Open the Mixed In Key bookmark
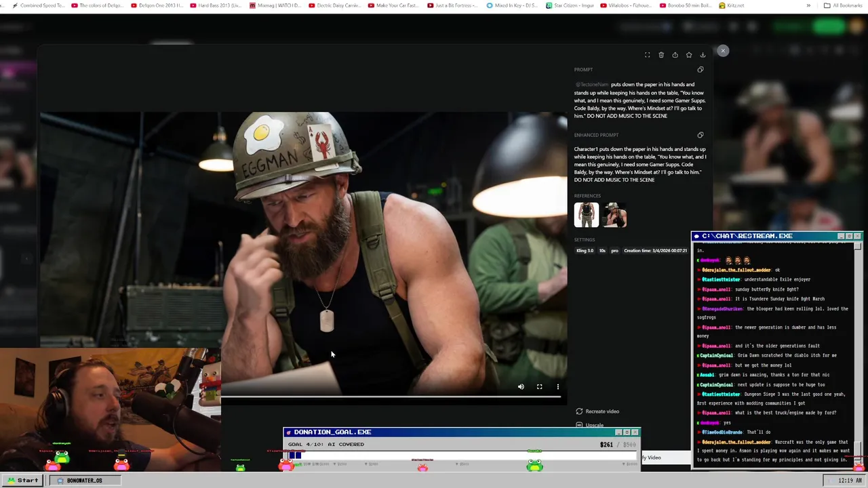This screenshot has width=868, height=488. 513,5
